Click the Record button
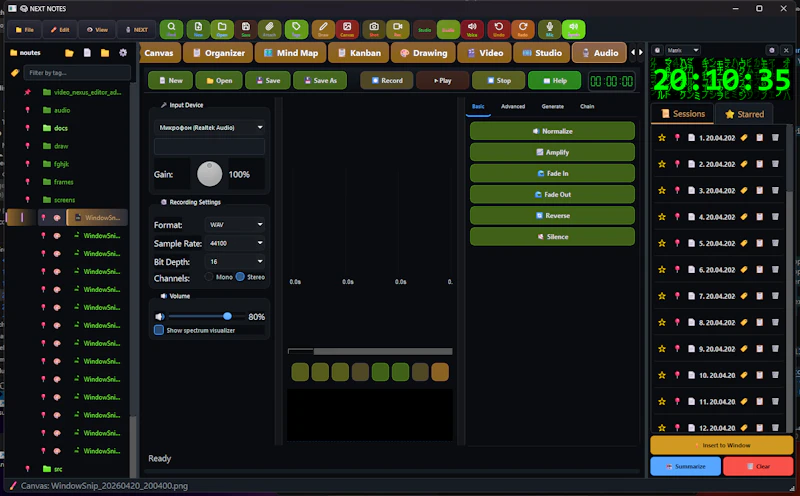Viewport: 800px width, 496px height. point(386,80)
